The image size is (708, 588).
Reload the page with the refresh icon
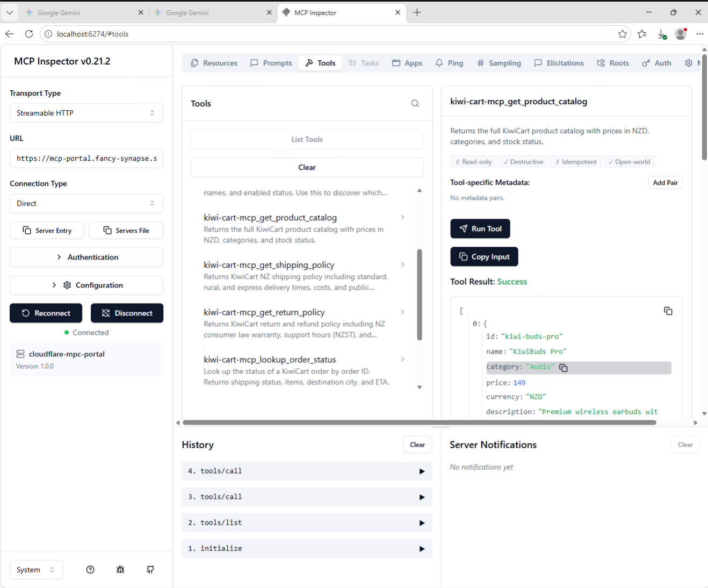(29, 34)
